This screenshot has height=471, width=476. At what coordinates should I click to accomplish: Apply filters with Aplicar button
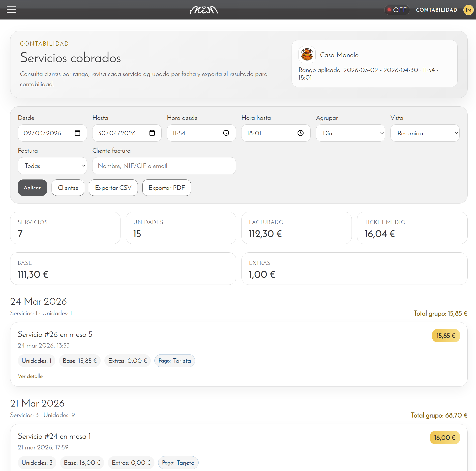pyautogui.click(x=32, y=188)
